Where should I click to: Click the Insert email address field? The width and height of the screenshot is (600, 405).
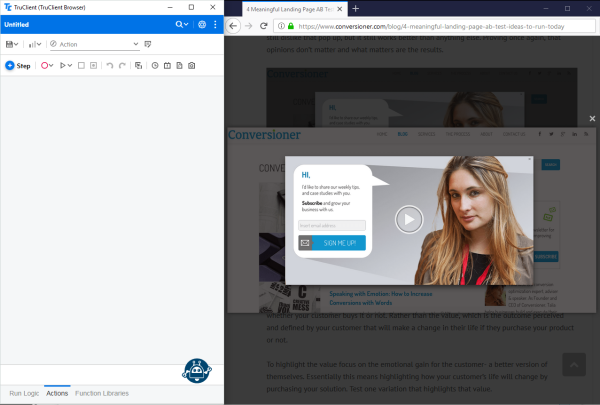(332, 225)
